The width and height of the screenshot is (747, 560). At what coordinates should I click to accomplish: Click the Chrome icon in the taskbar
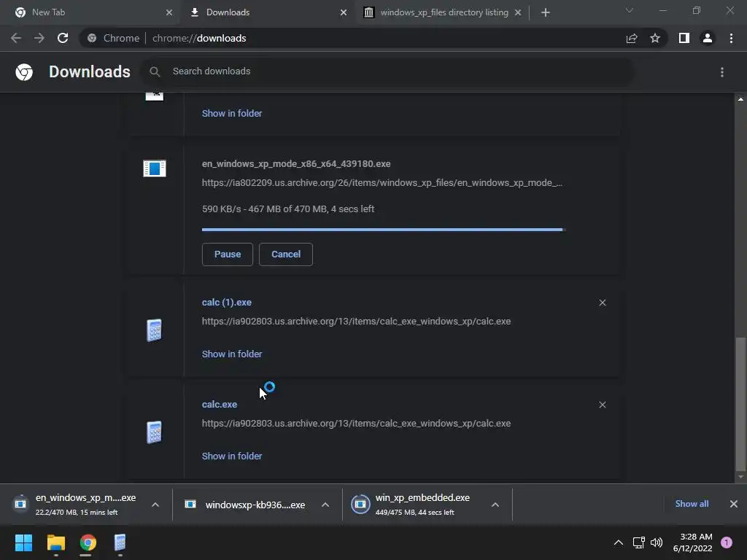click(88, 542)
